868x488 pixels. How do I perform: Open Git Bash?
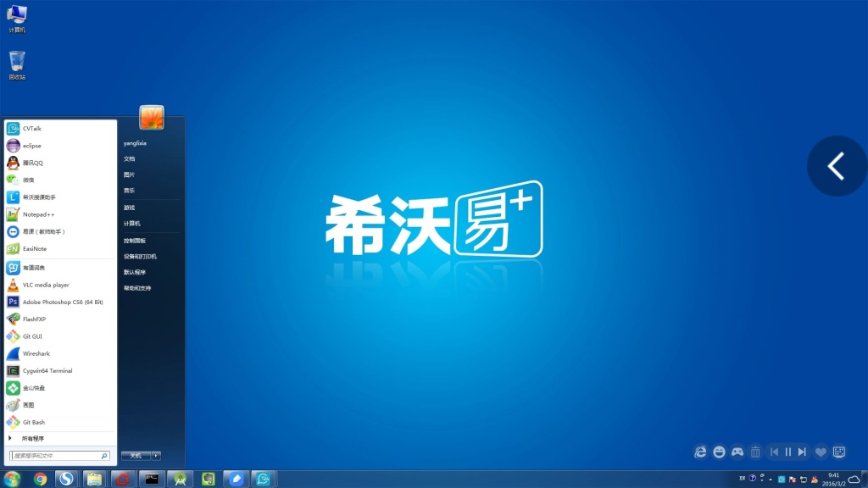(x=60, y=422)
